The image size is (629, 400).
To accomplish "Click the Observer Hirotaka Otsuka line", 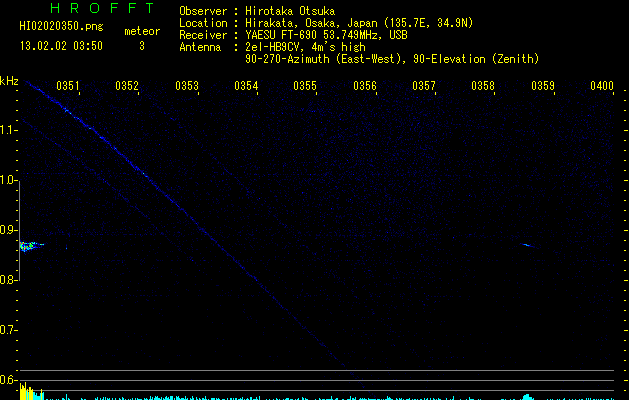I will 257,11.
